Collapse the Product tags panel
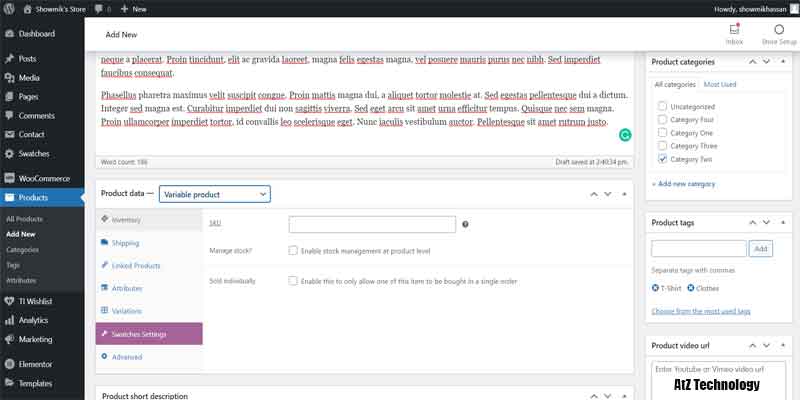Viewport: 800px width, 400px height. 784,222
